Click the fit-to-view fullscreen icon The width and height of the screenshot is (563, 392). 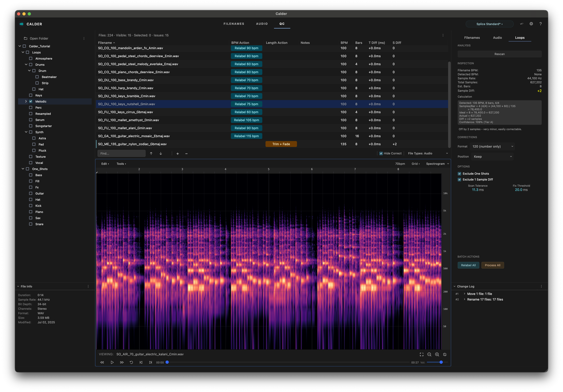422,354
